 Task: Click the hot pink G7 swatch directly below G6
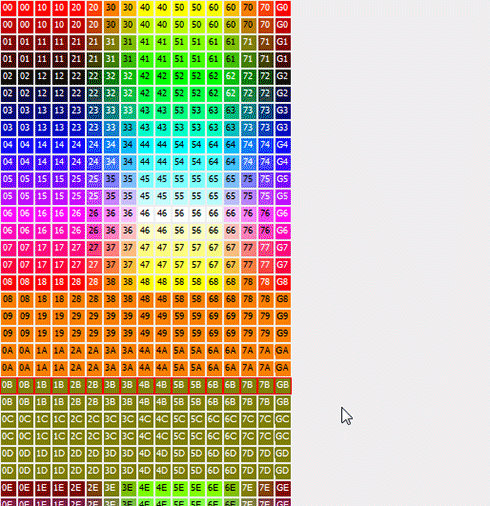[x=282, y=248]
